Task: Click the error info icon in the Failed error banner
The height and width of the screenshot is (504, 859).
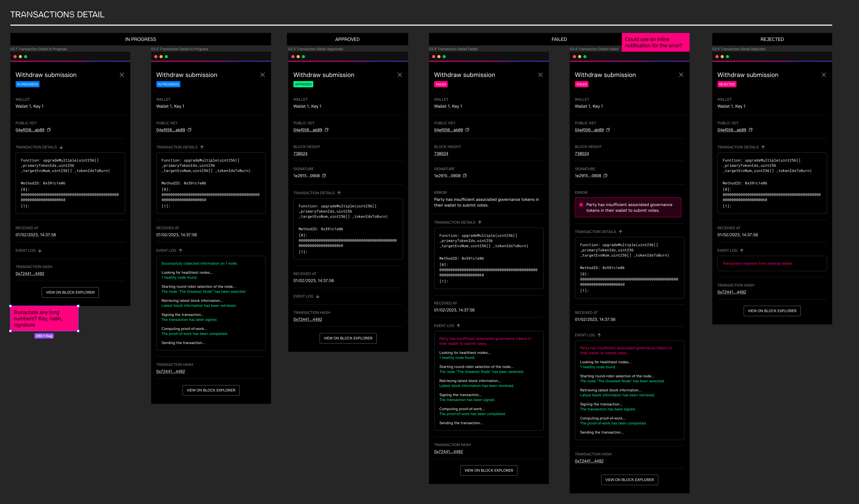Action: 581,205
